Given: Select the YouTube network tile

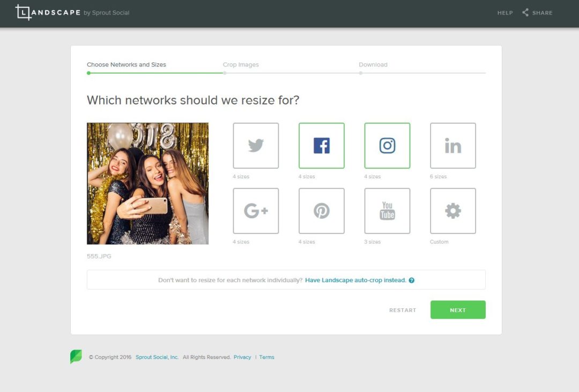Looking at the screenshot, I should tap(387, 211).
